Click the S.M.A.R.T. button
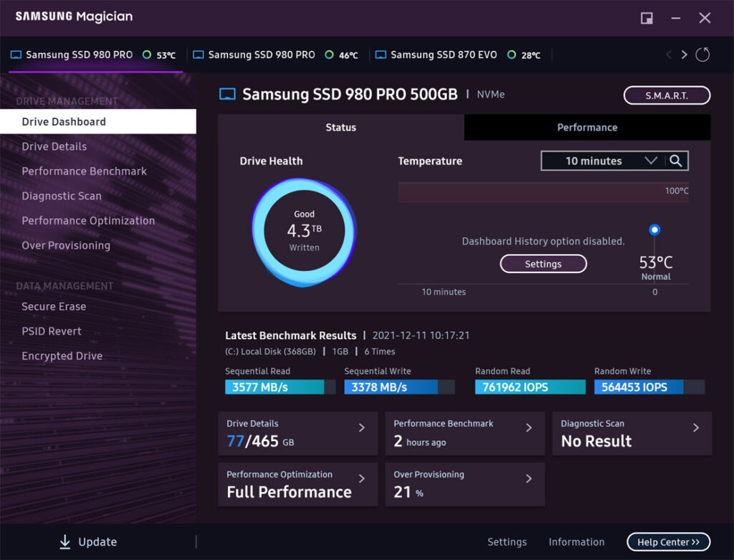734x560 pixels. (x=667, y=95)
